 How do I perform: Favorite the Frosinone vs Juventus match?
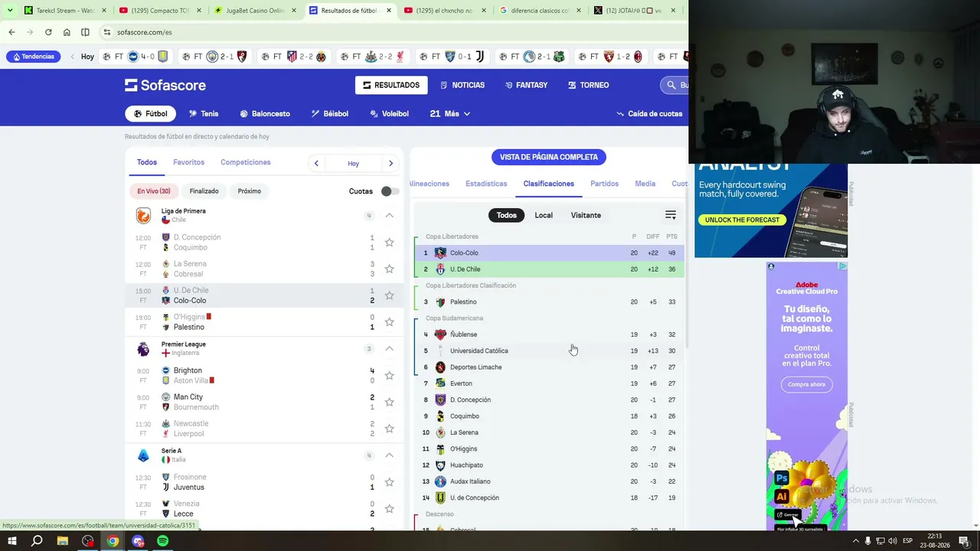click(389, 482)
